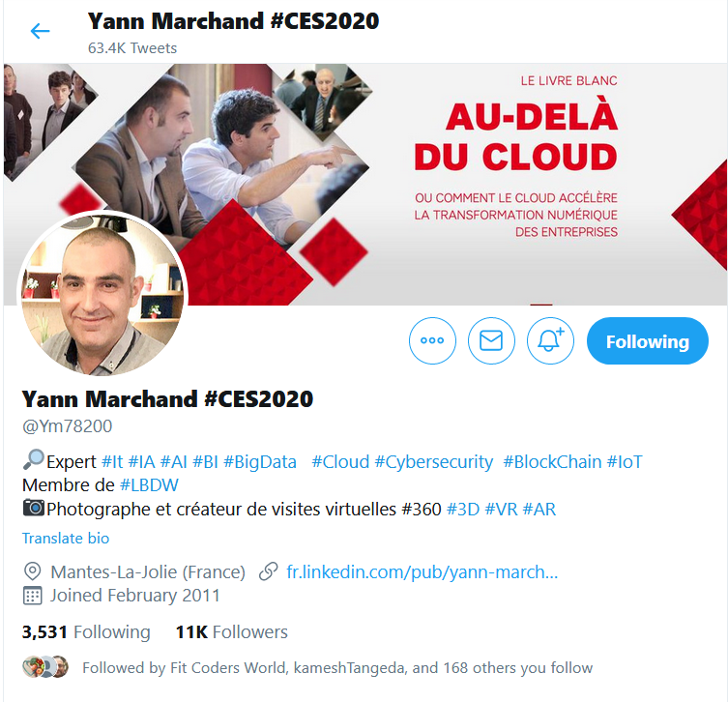The image size is (728, 702).
Task: Open the round profile photo
Action: (102, 294)
